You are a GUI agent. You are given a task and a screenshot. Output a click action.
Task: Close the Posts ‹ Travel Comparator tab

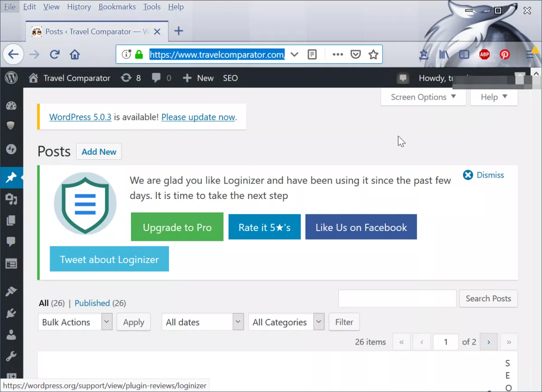coord(157,32)
